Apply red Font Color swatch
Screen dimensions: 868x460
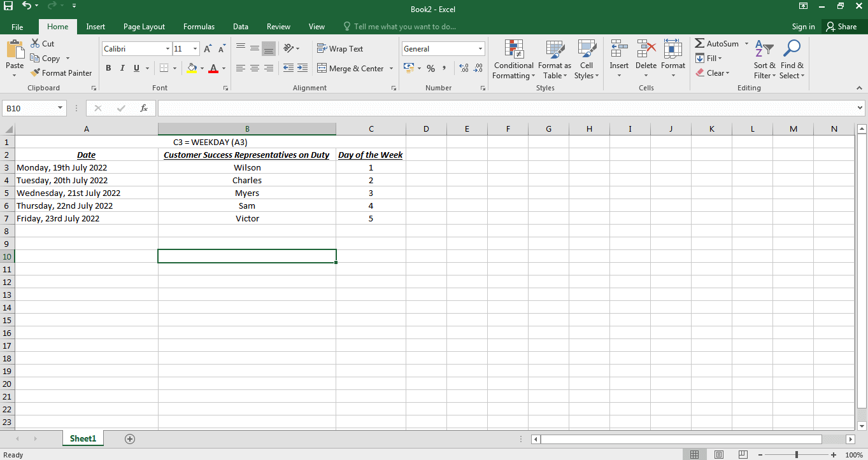tap(213, 68)
